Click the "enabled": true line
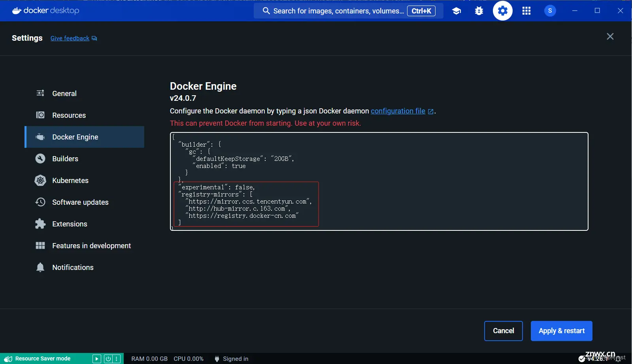 tap(219, 166)
